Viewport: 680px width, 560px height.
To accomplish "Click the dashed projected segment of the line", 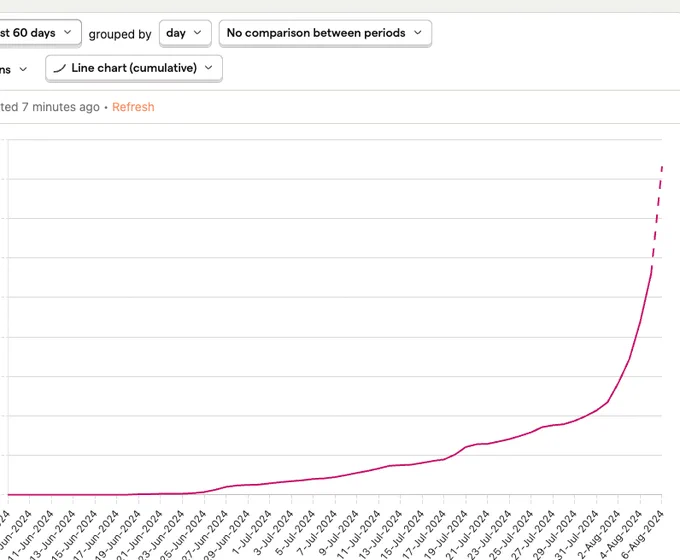I will [x=657, y=217].
